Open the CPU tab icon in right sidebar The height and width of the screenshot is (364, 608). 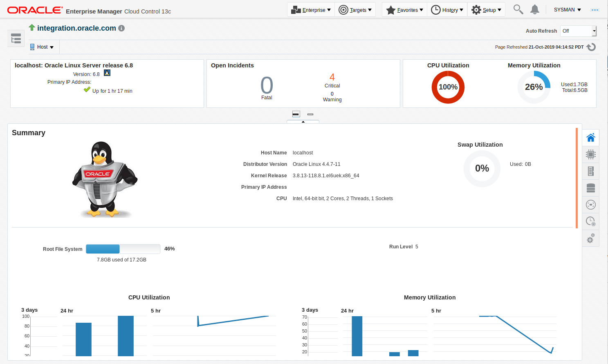click(x=590, y=154)
